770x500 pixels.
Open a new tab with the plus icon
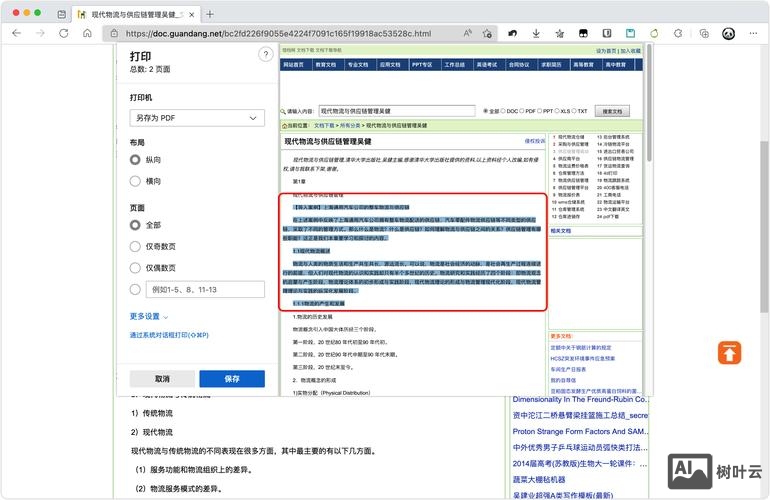210,14
